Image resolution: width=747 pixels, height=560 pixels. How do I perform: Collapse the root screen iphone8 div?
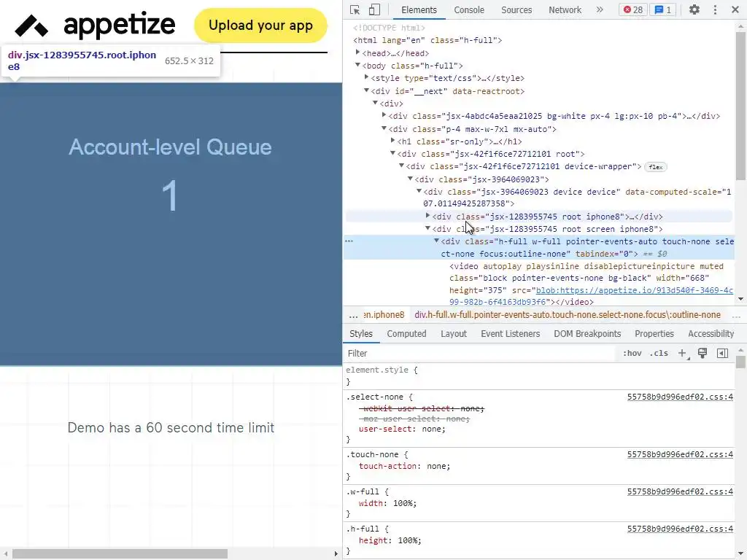427,228
